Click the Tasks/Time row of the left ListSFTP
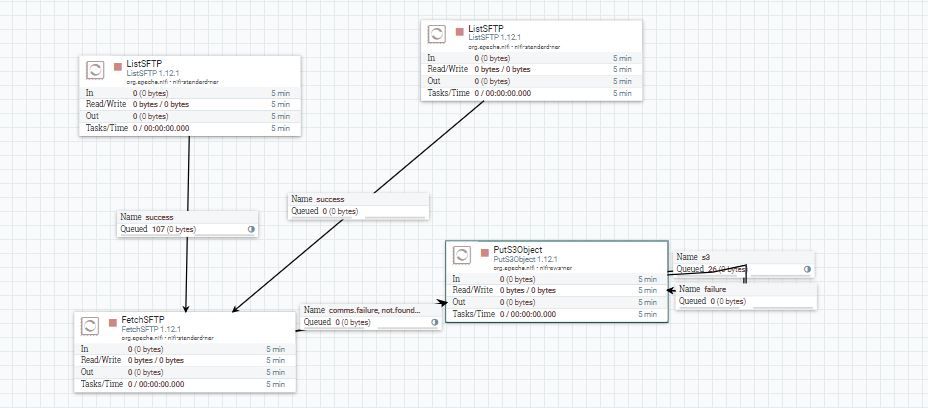The width and height of the screenshot is (928, 408). click(x=190, y=128)
